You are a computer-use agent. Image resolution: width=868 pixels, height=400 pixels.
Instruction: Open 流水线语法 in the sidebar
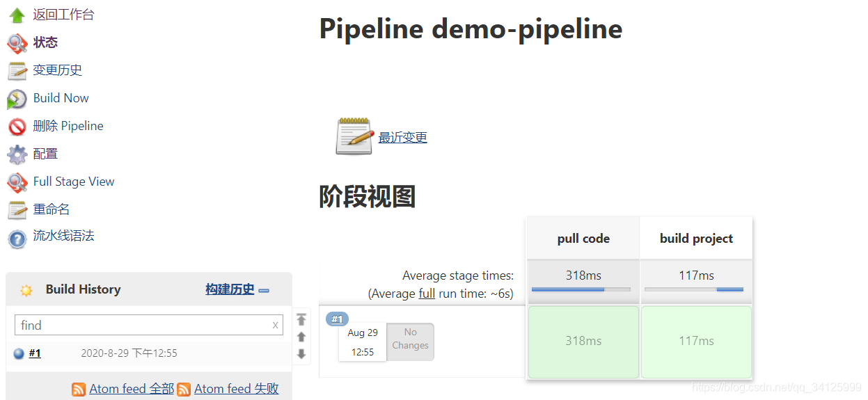pyautogui.click(x=63, y=236)
